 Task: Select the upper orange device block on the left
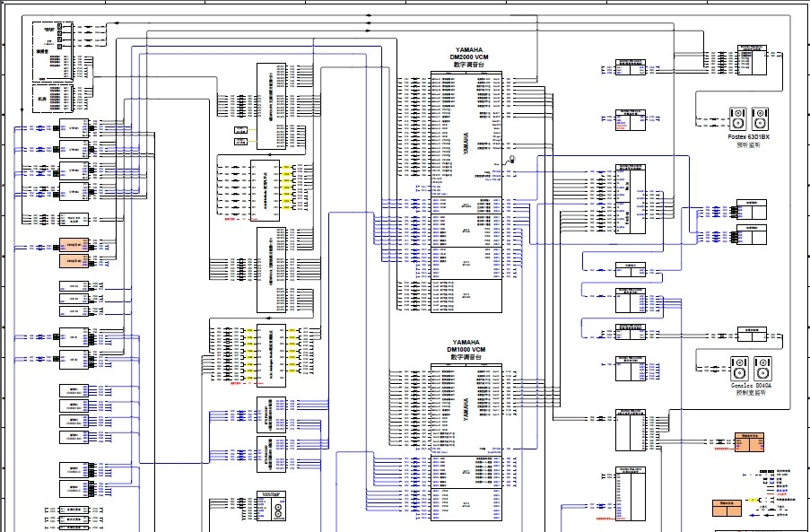tap(74, 245)
